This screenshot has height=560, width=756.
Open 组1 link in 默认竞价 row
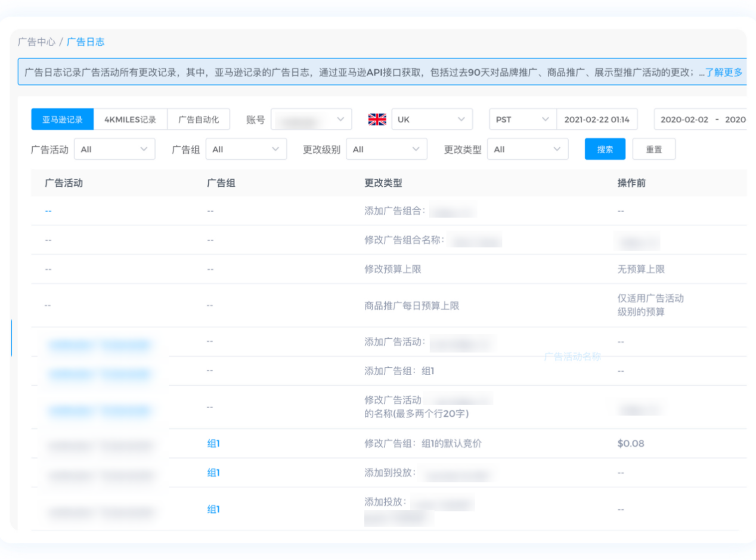pos(213,444)
